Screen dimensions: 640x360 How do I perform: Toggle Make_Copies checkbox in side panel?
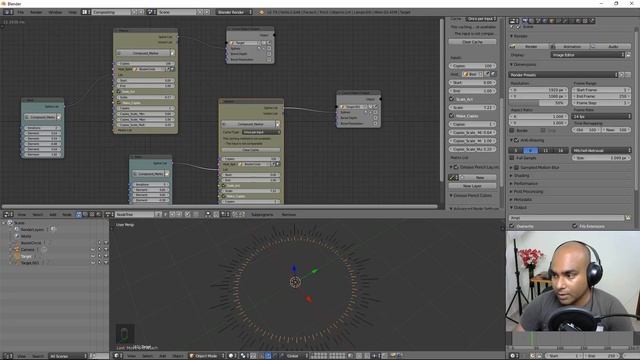pyautogui.click(x=452, y=116)
